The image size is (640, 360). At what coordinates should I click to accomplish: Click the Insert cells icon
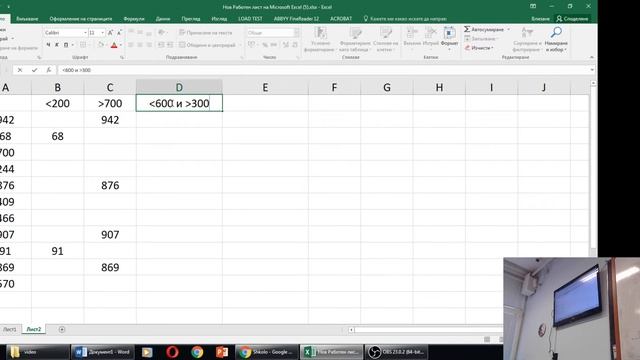point(412,33)
